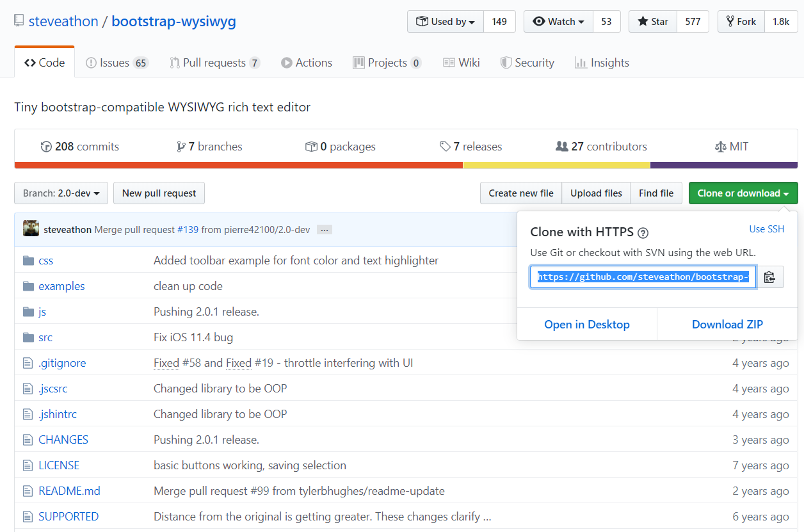Star the repository
The image size is (804, 532).
[x=652, y=21]
